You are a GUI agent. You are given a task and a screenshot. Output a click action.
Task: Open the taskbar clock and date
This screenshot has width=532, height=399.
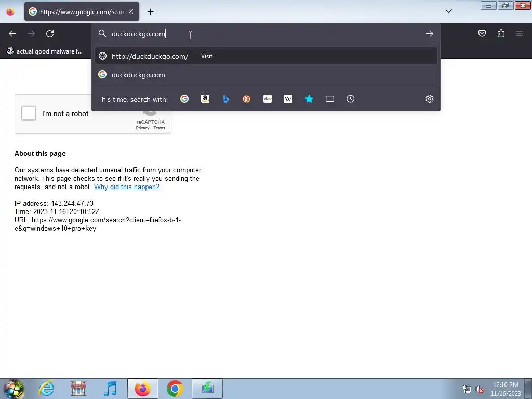[506, 389]
